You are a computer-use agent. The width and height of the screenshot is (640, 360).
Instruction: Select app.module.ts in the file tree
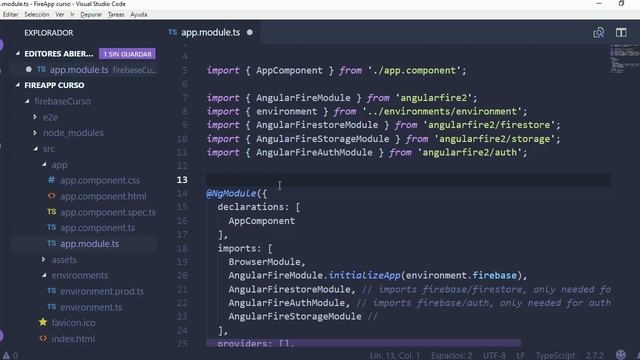(89, 244)
